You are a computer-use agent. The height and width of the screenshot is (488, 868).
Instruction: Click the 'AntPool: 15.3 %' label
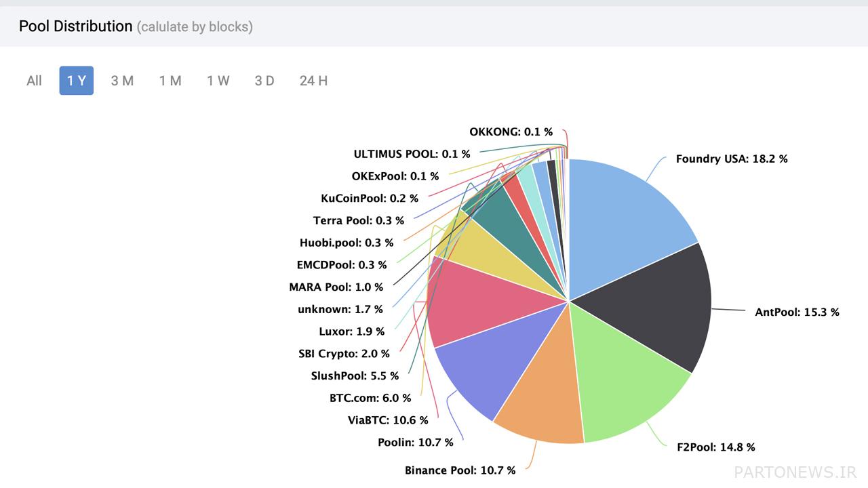(x=797, y=312)
